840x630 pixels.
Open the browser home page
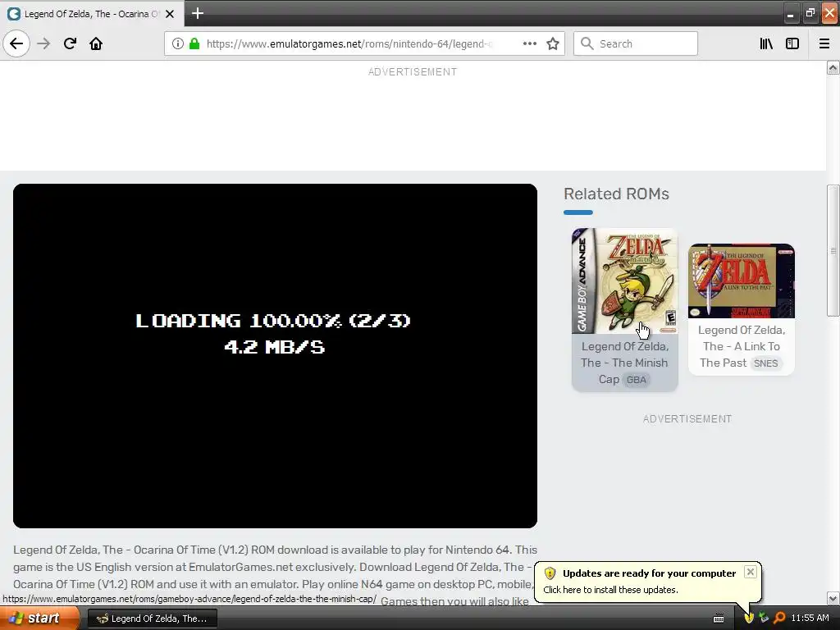click(96, 43)
